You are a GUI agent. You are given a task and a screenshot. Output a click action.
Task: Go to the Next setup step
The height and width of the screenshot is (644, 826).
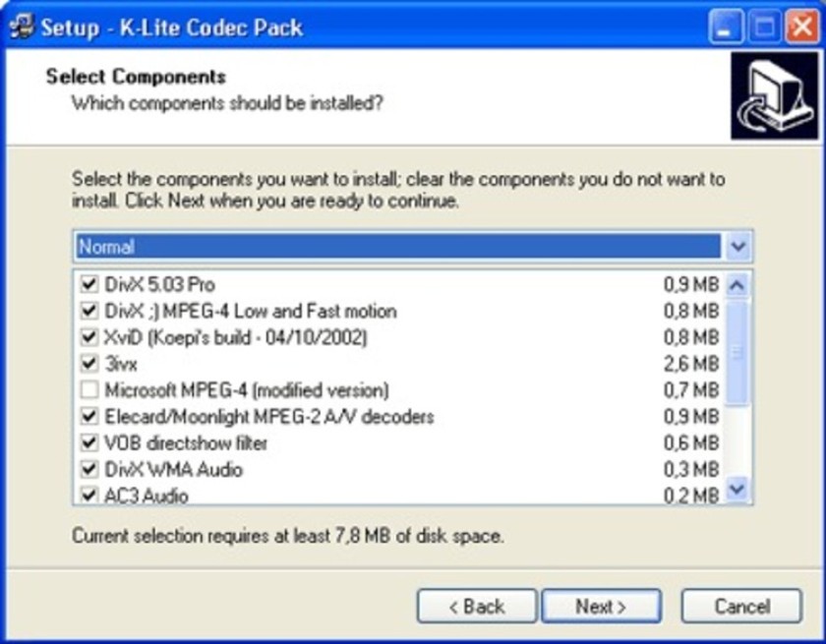click(x=601, y=606)
